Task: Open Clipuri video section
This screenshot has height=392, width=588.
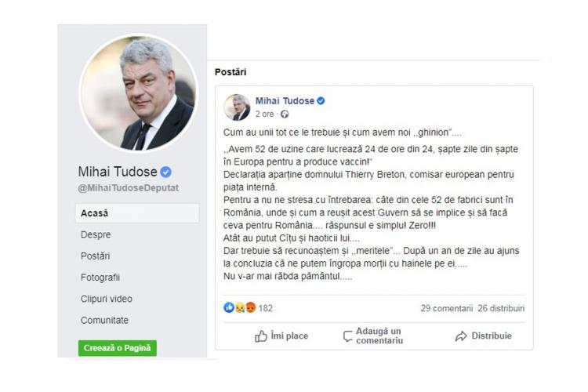Action: coord(107,299)
